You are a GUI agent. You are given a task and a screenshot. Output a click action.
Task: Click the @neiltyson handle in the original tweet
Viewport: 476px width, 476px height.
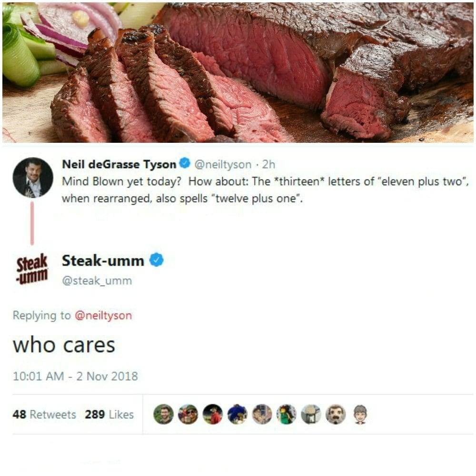(223, 164)
